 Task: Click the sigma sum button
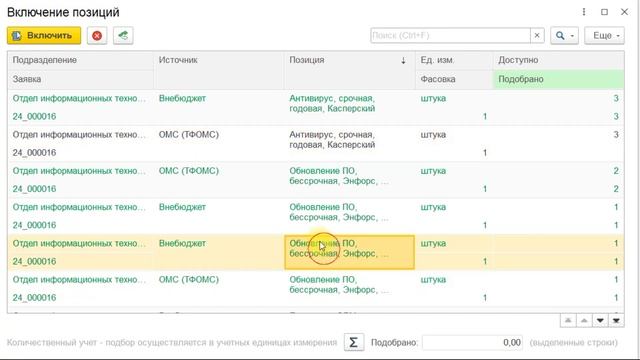(x=353, y=342)
